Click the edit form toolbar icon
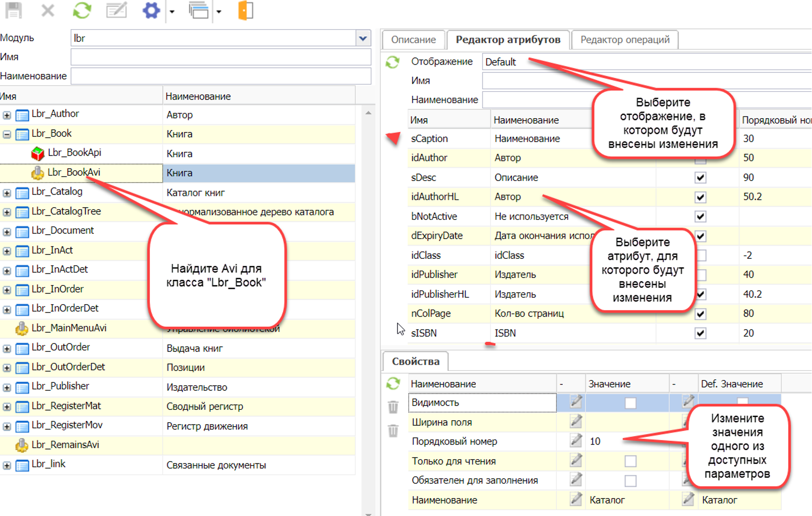The image size is (812, 516). tap(116, 10)
